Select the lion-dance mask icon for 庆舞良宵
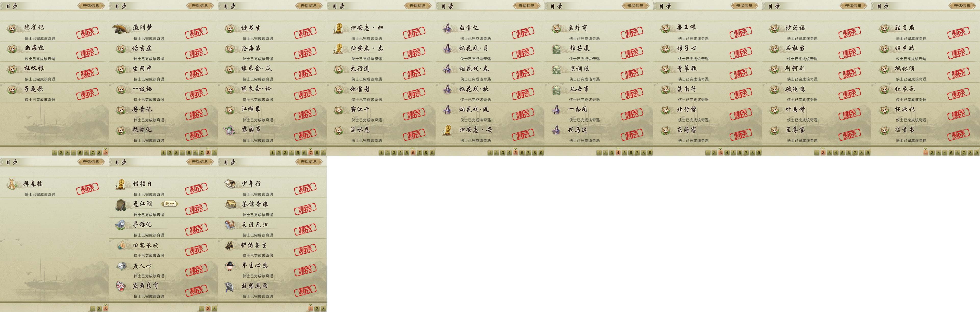The width and height of the screenshot is (980, 312). tap(121, 286)
